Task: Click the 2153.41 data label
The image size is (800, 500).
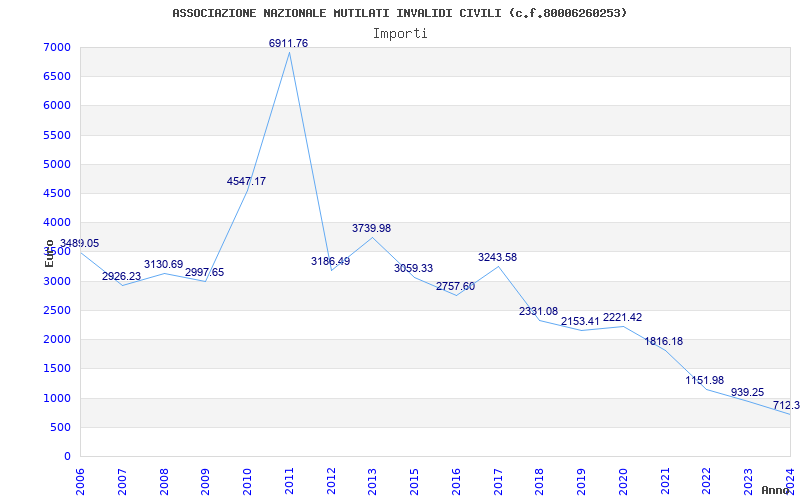Action: click(581, 321)
